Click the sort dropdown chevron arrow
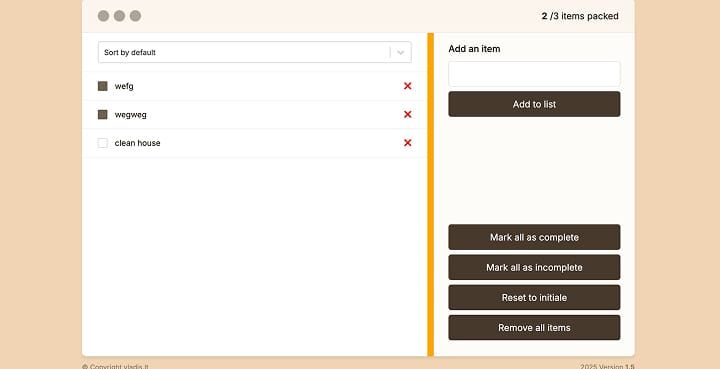 click(x=400, y=52)
